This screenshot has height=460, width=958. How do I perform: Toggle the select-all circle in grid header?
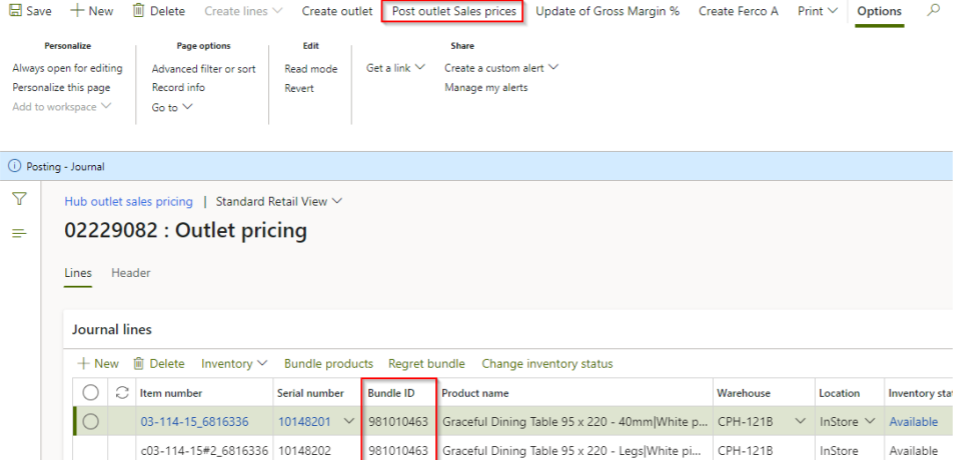tap(90, 393)
